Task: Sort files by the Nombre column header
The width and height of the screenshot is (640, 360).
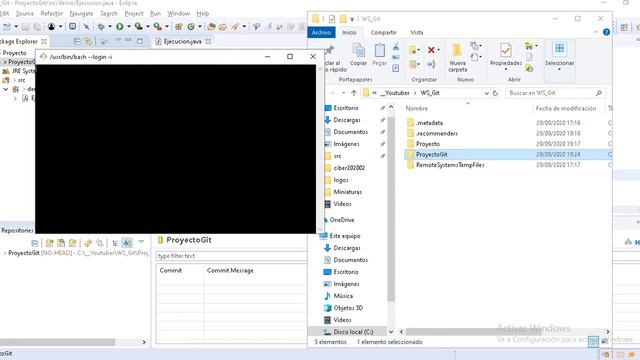Action: pos(416,109)
